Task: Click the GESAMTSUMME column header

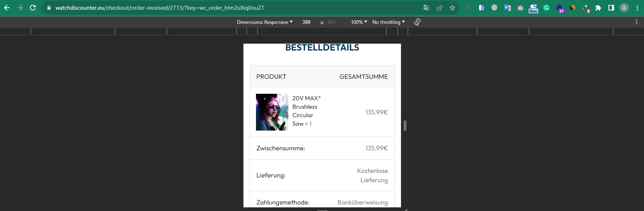Action: 364,76
